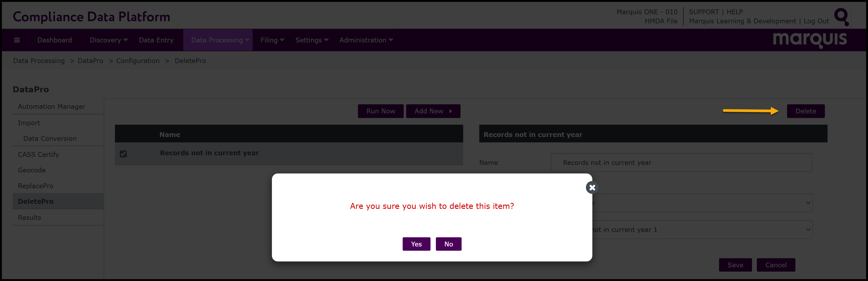The width and height of the screenshot is (868, 281).
Task: Expand the Filing menu
Action: pyautogui.click(x=272, y=40)
